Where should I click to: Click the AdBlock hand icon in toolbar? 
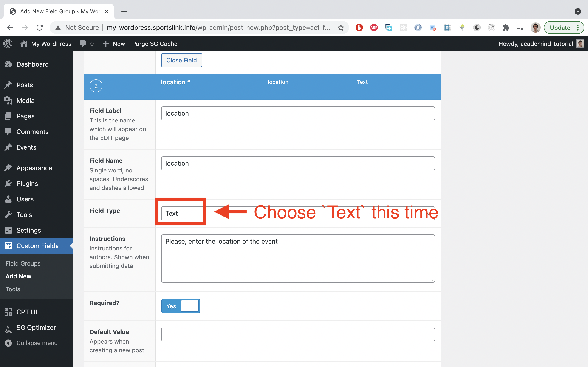pos(359,28)
